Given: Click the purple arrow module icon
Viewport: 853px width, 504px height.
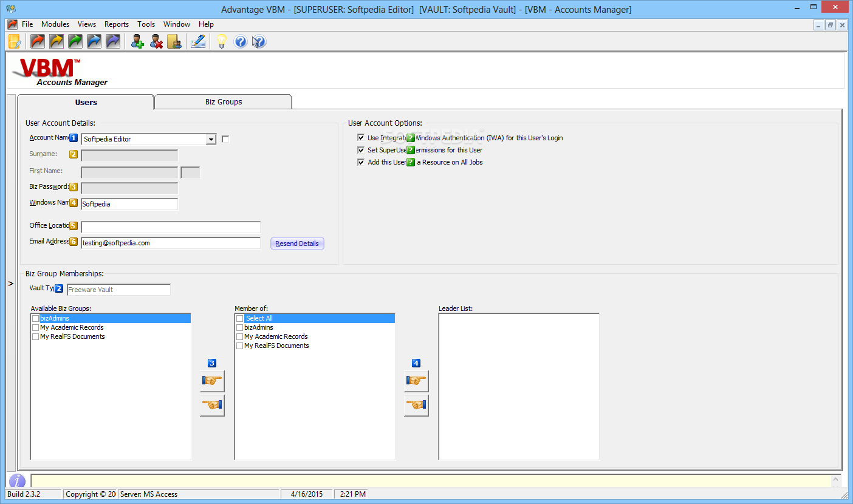Looking at the screenshot, I should [x=113, y=41].
